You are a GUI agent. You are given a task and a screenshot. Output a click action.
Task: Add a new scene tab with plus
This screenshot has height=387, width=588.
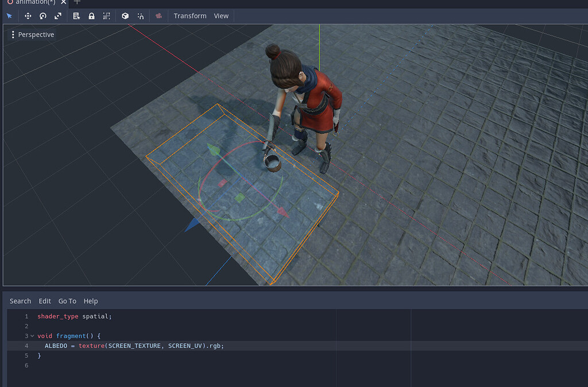coord(77,2)
